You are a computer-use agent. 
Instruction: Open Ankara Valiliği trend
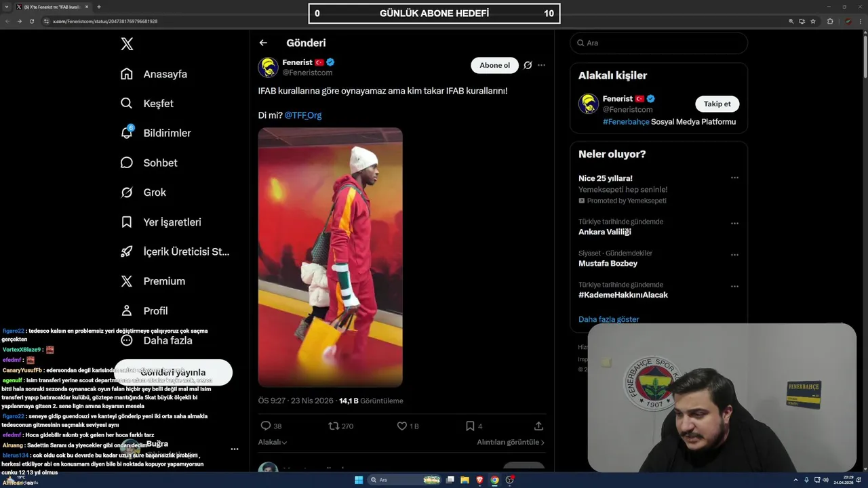[x=604, y=232]
